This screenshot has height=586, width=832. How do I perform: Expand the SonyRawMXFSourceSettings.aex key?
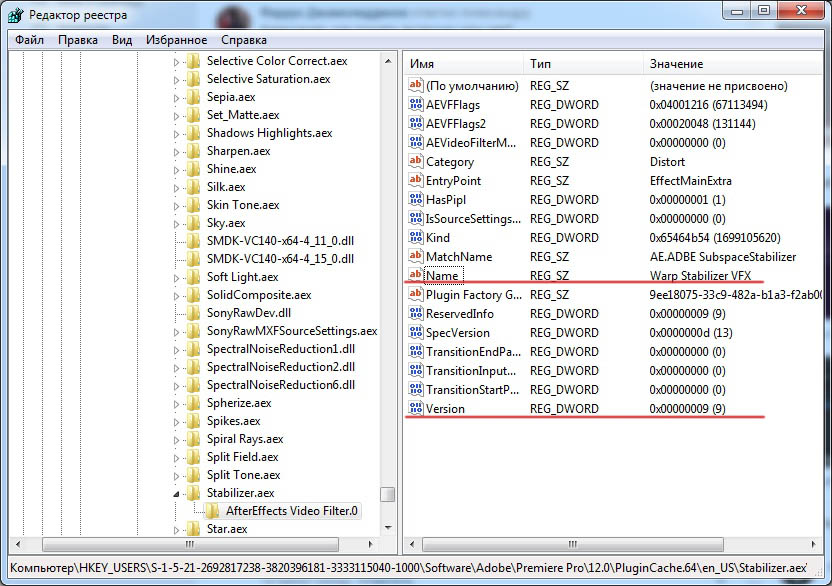[176, 332]
